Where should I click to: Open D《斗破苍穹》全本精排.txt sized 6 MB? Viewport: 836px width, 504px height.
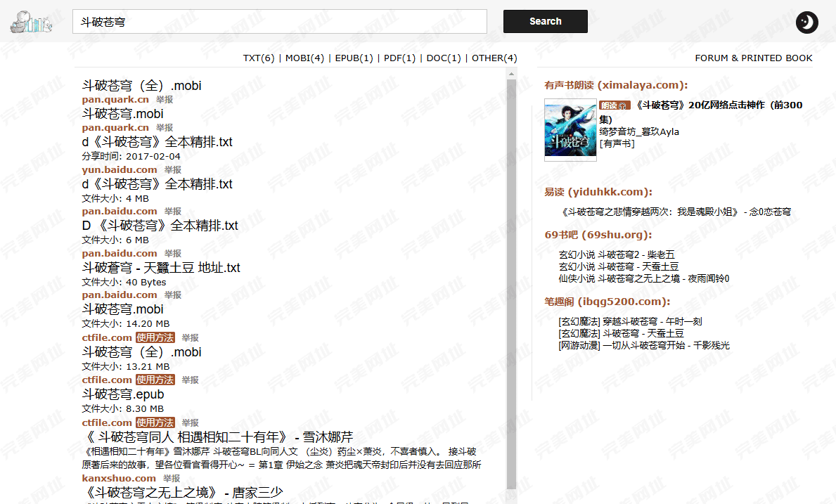point(160,226)
